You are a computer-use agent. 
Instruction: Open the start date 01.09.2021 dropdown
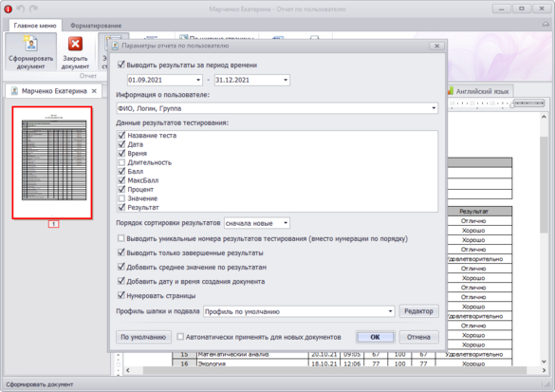[x=198, y=80]
